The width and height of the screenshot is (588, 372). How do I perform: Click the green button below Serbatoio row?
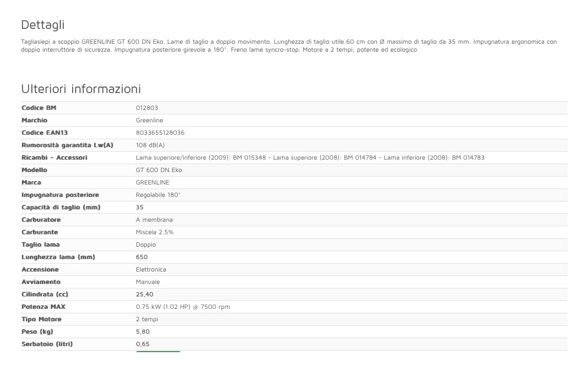pyautogui.click(x=158, y=353)
